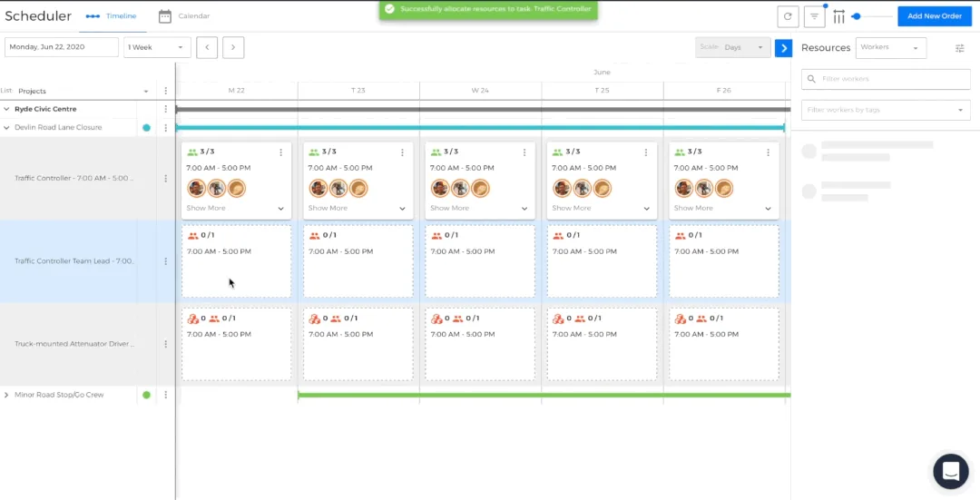
Task: Collapse Ryde Civic Centre project group
Action: click(7, 109)
